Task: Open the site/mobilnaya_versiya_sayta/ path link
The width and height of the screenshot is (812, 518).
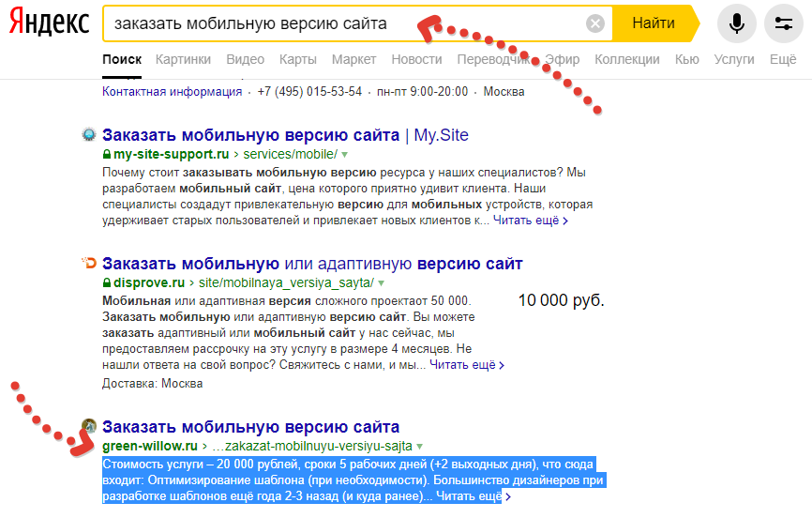Action: click(x=286, y=282)
